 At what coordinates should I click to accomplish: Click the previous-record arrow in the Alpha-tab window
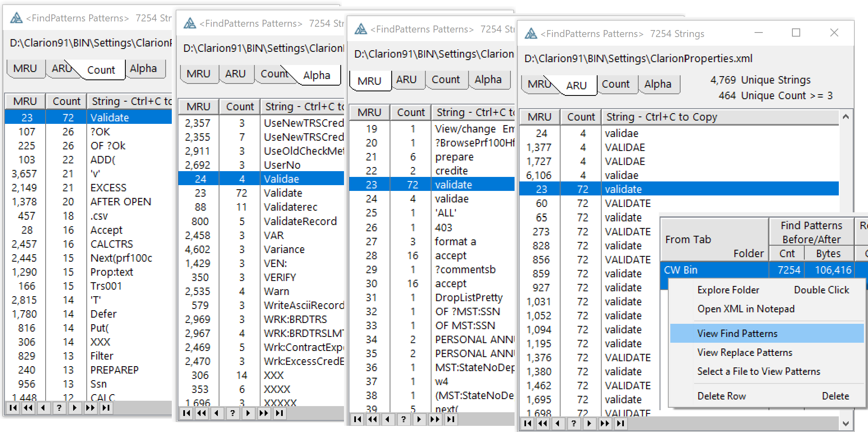pos(217,413)
